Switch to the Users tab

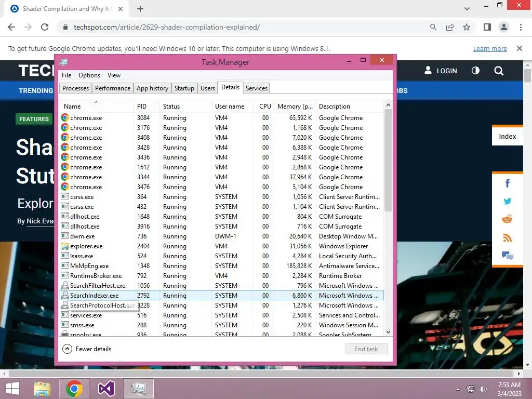point(208,88)
